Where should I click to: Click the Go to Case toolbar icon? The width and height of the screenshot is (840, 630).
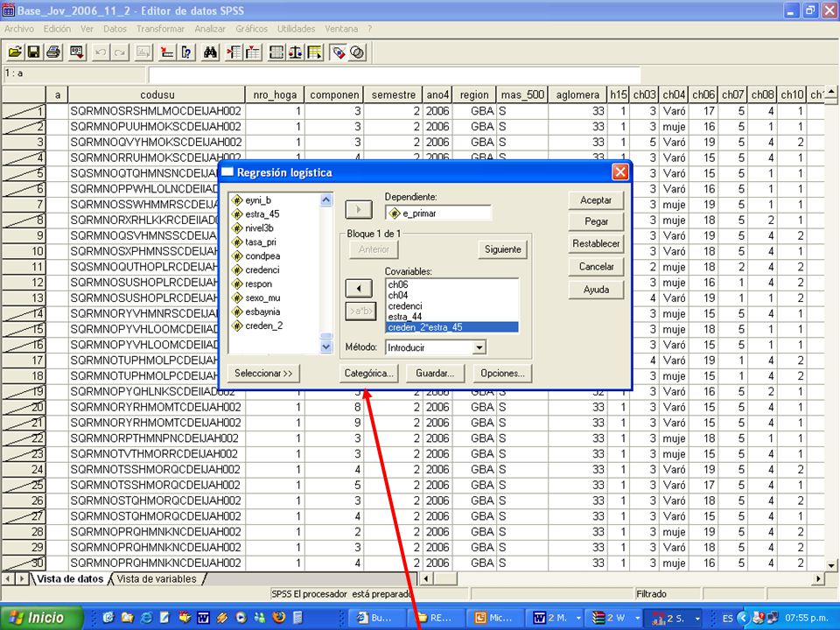point(167,52)
